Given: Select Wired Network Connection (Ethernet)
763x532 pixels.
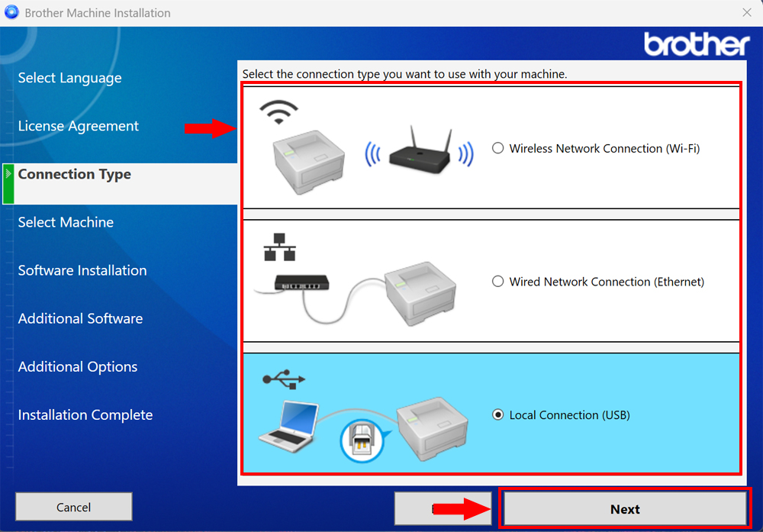Looking at the screenshot, I should [x=500, y=282].
